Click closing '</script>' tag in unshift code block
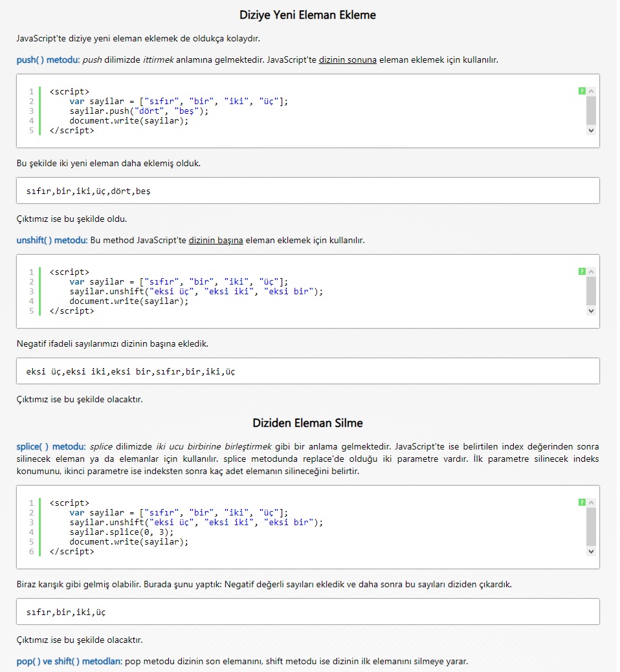This screenshot has width=620, height=672. pyautogui.click(x=72, y=310)
